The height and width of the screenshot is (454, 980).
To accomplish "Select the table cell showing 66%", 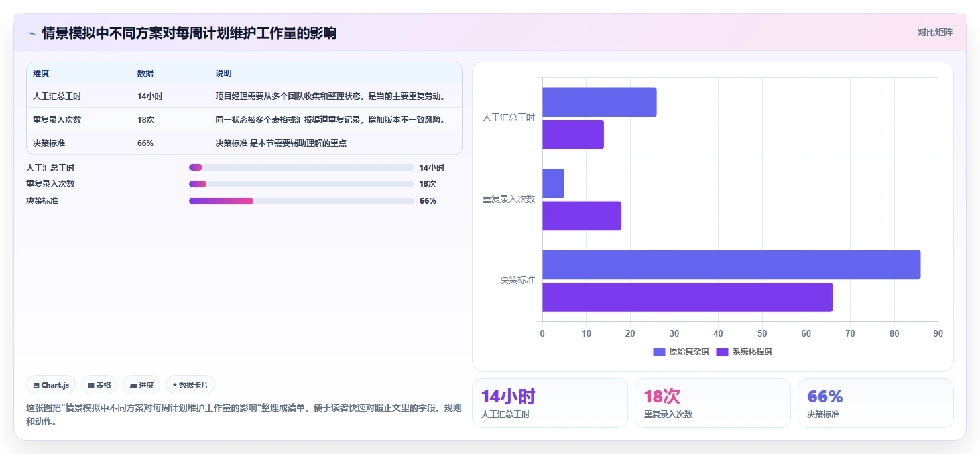I will 145,143.
